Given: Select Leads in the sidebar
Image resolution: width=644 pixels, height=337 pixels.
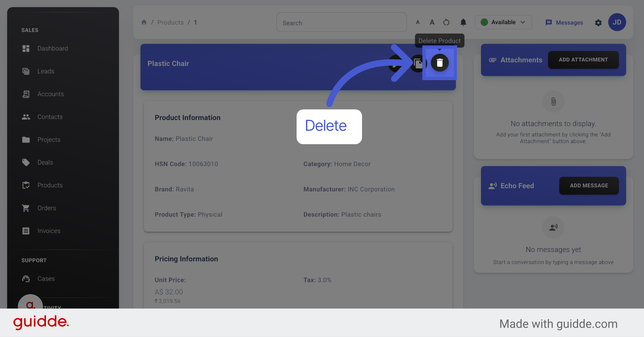Looking at the screenshot, I should coord(46,71).
